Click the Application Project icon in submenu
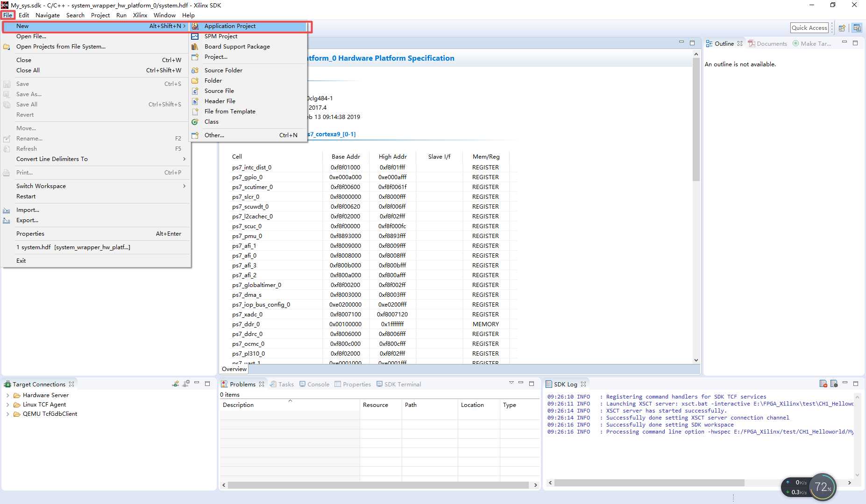Viewport: 866px width, 504px height. [195, 26]
